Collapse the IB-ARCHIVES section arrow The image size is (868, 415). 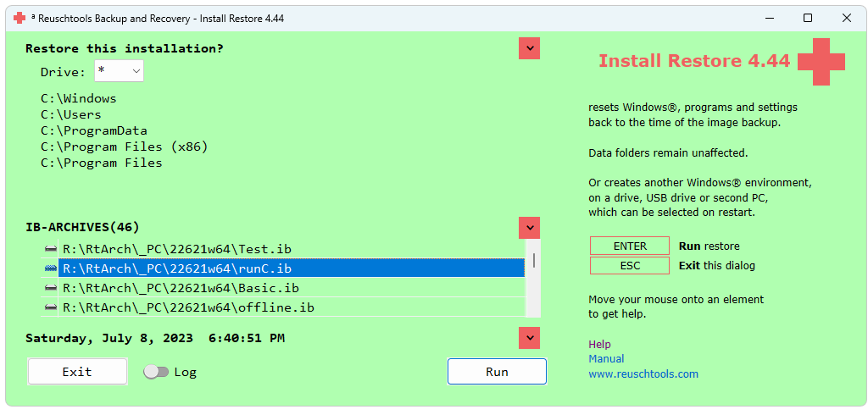529,228
